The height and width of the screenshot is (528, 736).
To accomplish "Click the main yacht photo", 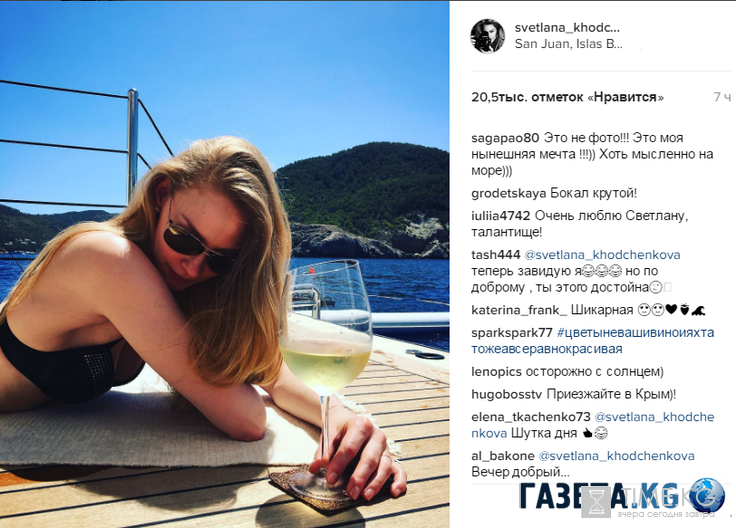I will [224, 264].
